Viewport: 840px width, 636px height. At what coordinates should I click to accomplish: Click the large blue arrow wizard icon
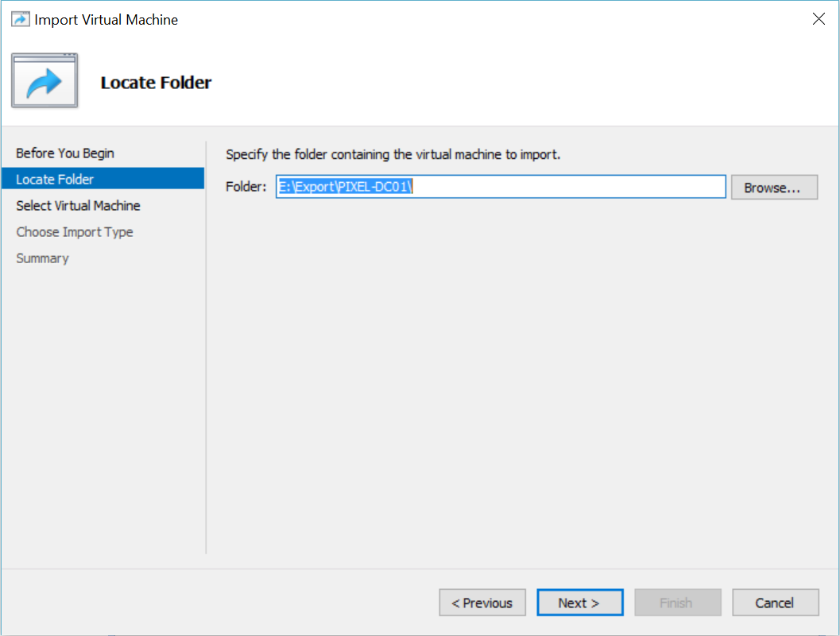[x=45, y=82]
